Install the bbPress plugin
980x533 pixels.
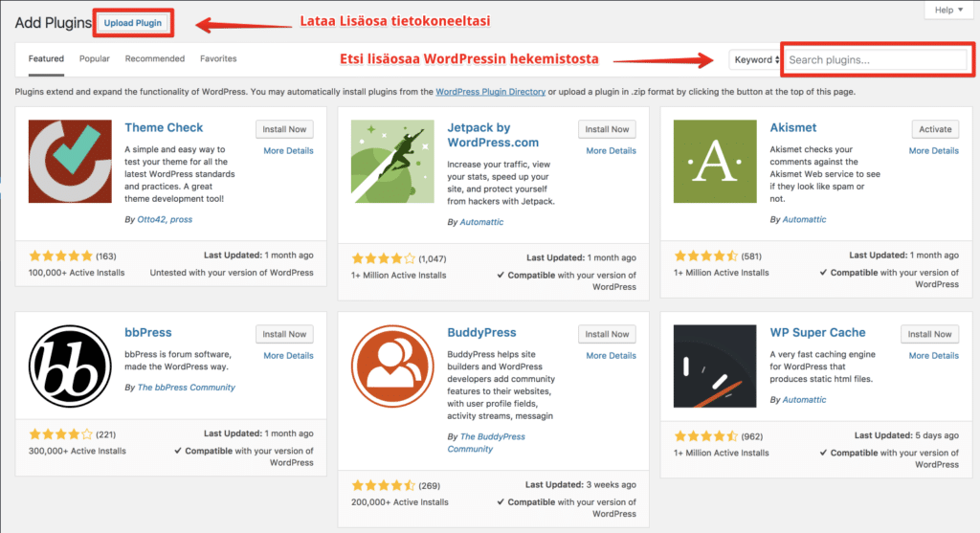[x=284, y=334]
